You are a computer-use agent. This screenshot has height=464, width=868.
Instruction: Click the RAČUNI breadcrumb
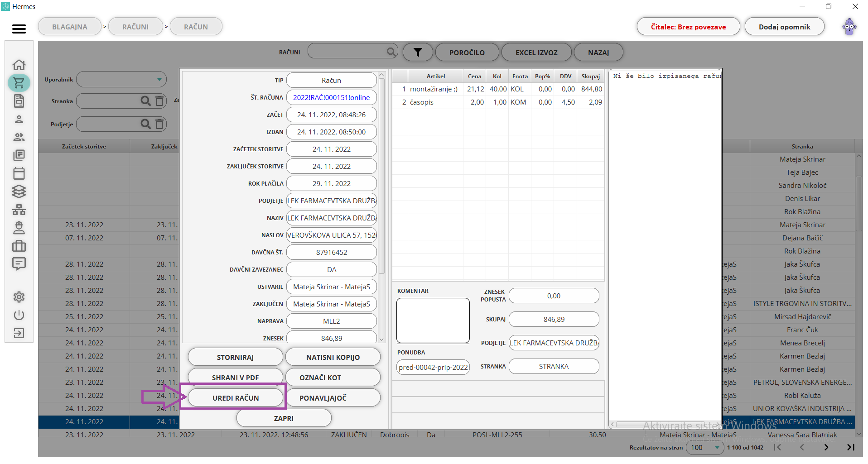tap(135, 27)
